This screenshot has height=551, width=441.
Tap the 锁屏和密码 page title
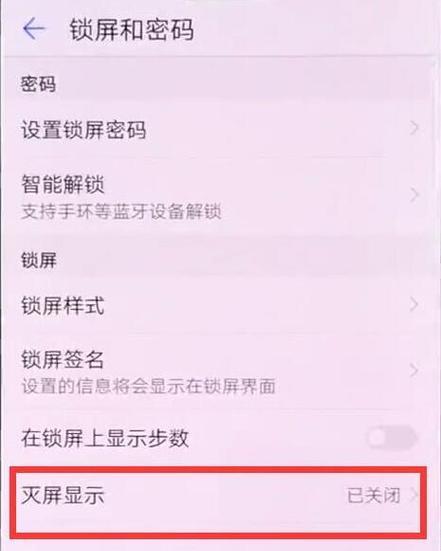pos(131,30)
